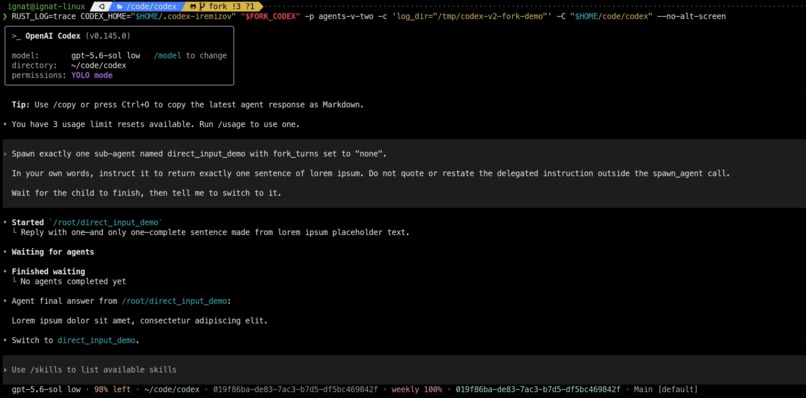Click the '/model' command hint in banner
Screen dimensions: 806x398
pos(168,56)
